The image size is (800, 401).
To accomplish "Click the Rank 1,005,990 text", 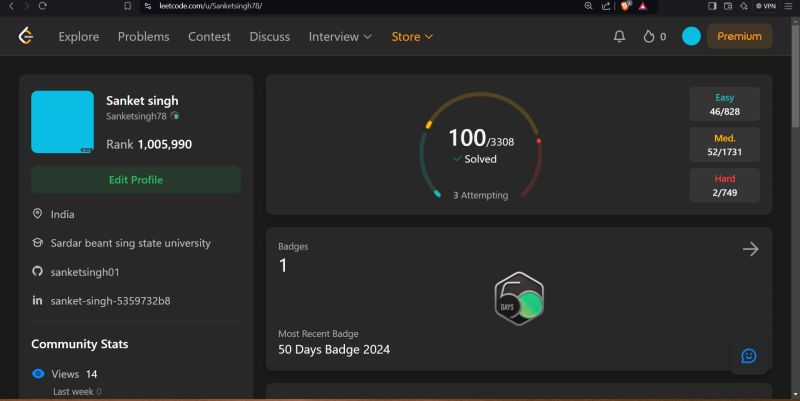I will (149, 144).
